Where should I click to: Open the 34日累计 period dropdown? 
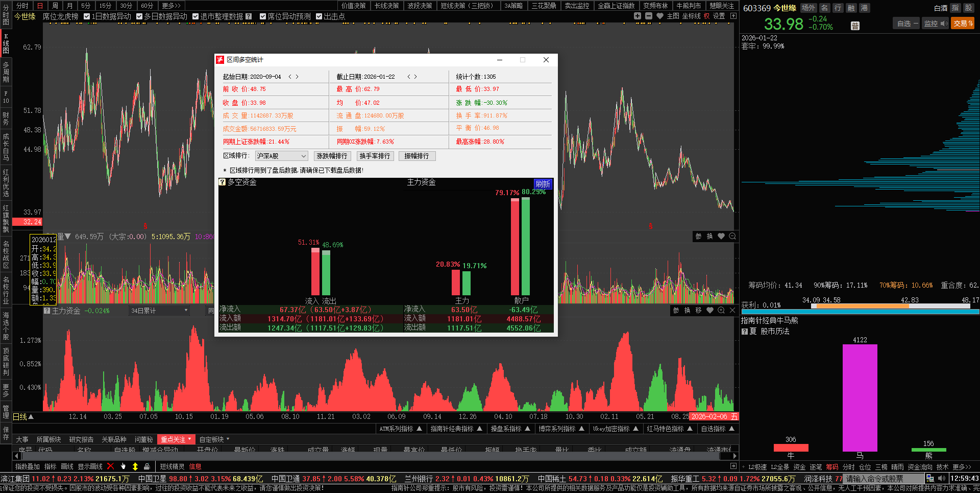coord(159,311)
